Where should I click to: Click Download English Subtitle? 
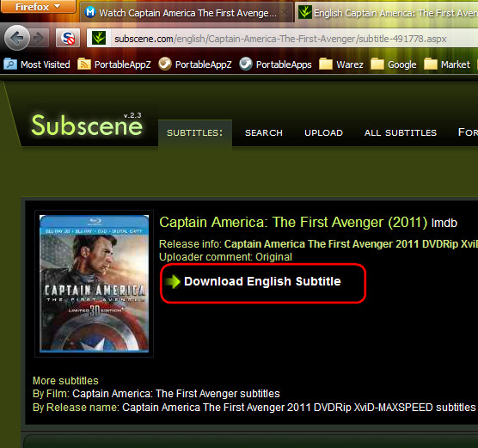click(x=262, y=281)
